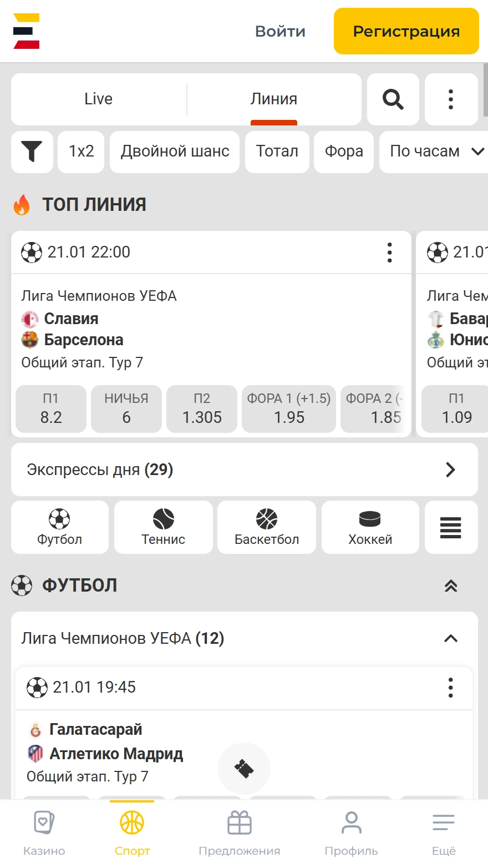Image resolution: width=488 pixels, height=868 pixels.
Task: Select the Футбол sport icon
Action: point(59,527)
